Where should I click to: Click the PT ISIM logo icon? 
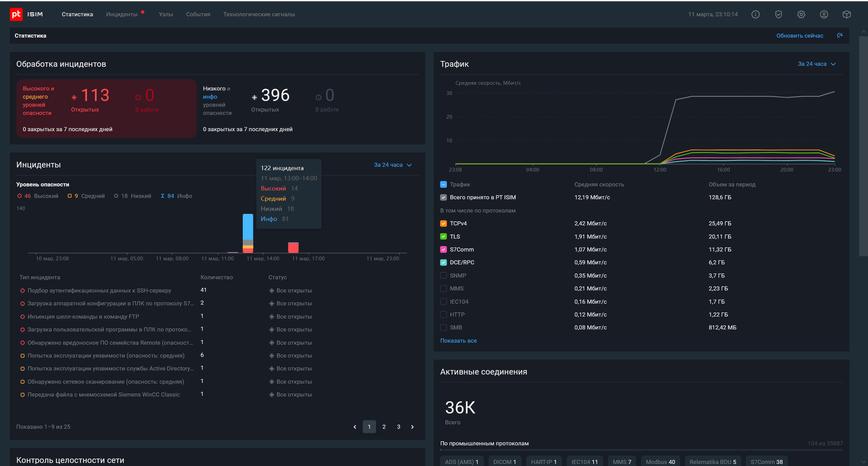(16, 14)
